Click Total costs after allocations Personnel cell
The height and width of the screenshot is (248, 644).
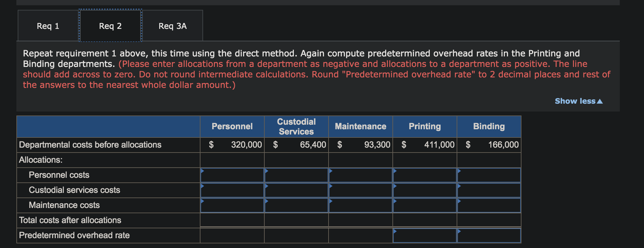pyautogui.click(x=232, y=220)
